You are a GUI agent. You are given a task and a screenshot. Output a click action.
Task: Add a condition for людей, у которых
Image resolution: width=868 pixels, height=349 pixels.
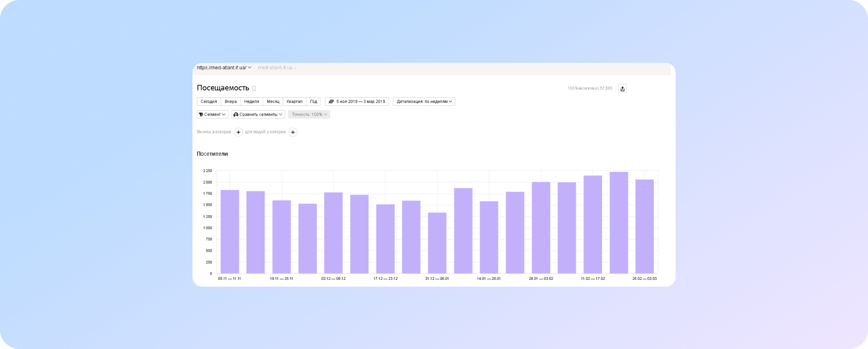[x=293, y=132]
